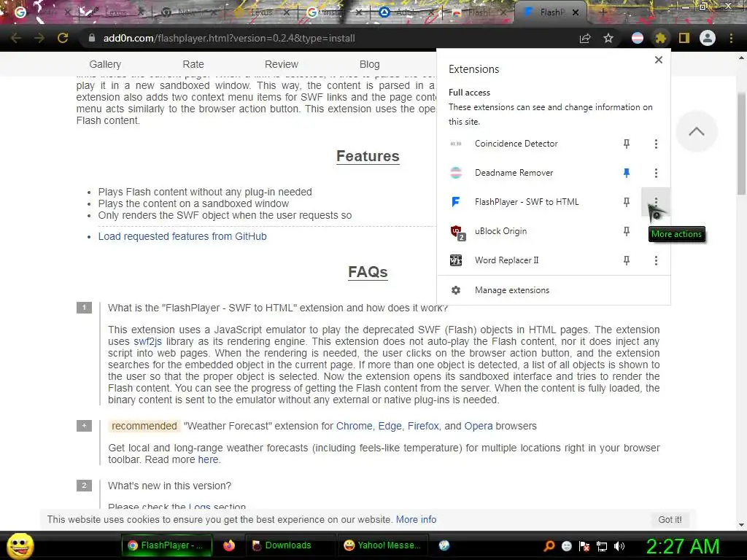Click the Extensions puzzle icon in toolbar

click(x=660, y=38)
